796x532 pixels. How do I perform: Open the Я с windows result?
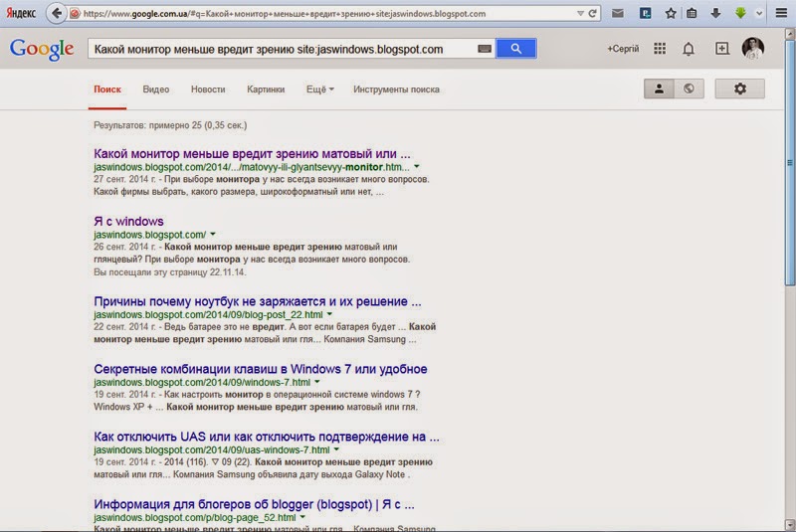point(128,221)
